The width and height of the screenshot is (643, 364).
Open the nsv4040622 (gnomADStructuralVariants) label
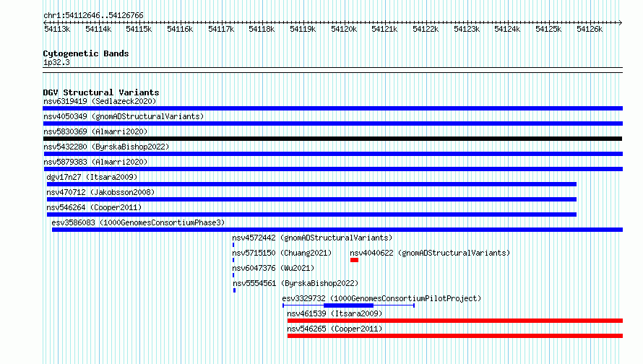430,253
